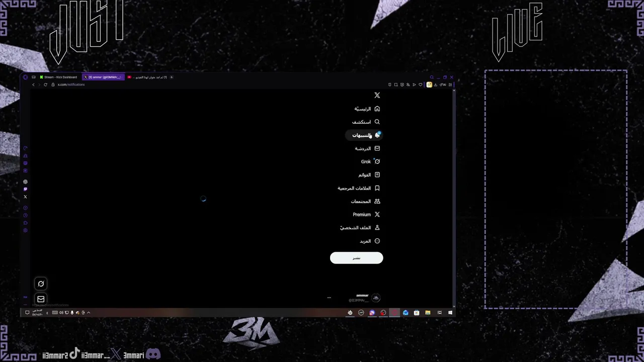Open الرئيسية home in X navigation

coord(367,109)
